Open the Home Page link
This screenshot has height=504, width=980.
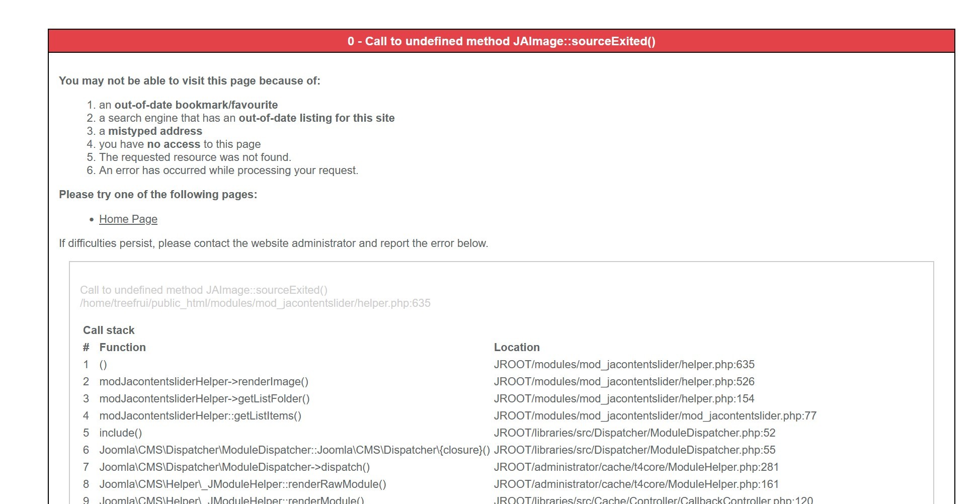(x=128, y=219)
